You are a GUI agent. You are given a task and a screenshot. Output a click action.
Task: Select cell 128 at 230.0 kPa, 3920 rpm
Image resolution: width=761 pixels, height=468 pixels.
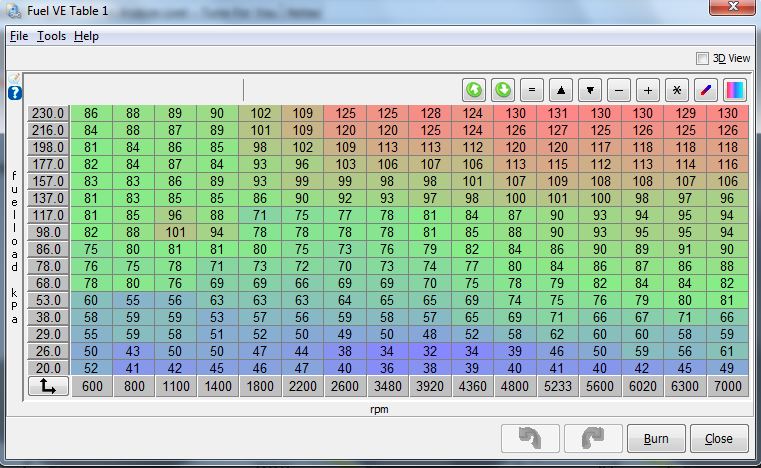(x=430, y=113)
